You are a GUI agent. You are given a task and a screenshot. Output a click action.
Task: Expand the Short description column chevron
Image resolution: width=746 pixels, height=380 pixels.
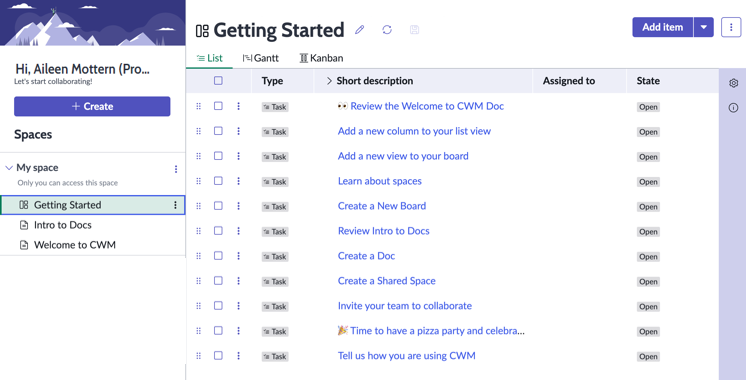pyautogui.click(x=329, y=81)
